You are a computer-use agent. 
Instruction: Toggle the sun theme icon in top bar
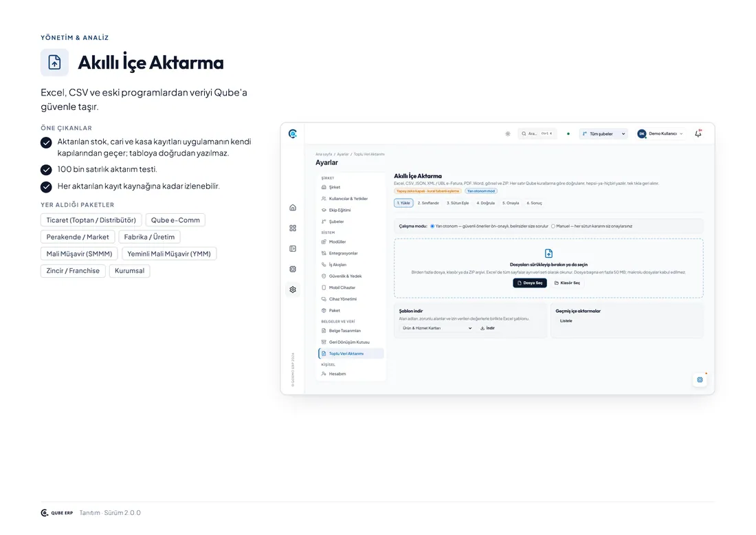tap(508, 133)
